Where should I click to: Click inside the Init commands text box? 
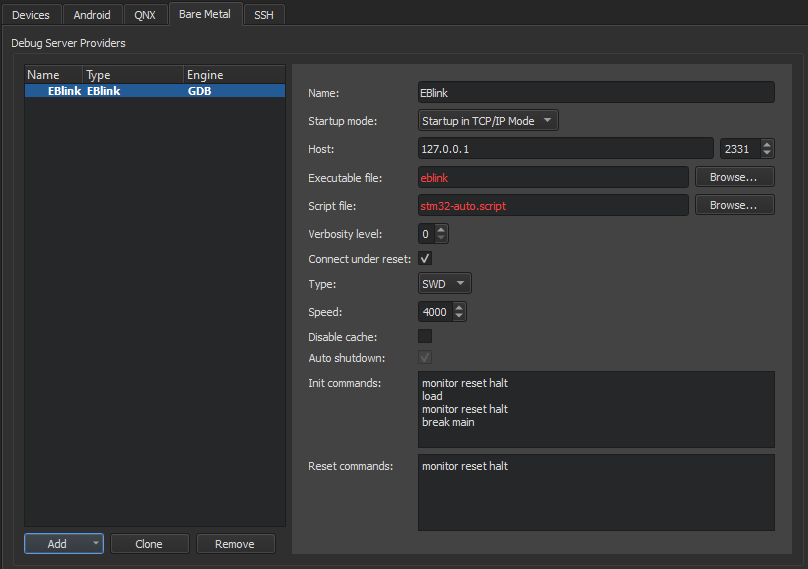[596, 410]
